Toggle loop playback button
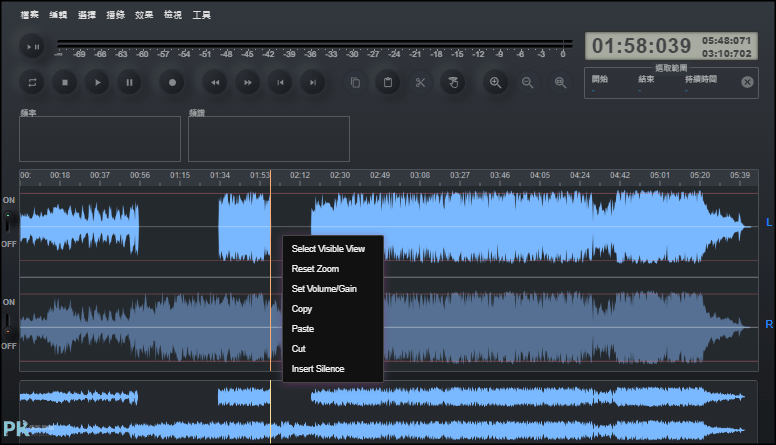 pyautogui.click(x=32, y=83)
